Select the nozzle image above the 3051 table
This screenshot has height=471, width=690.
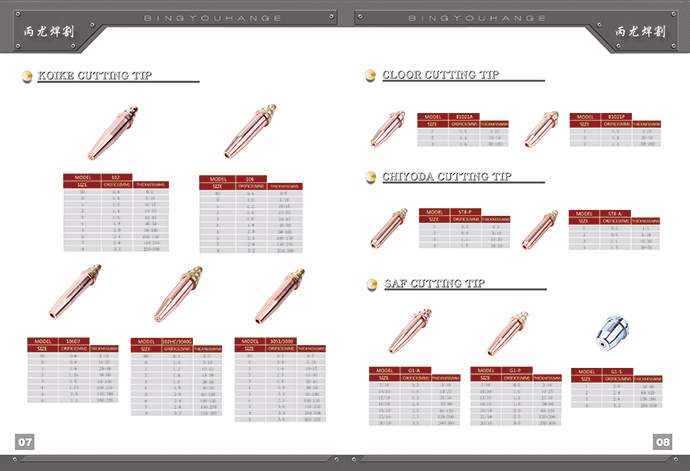point(279,296)
